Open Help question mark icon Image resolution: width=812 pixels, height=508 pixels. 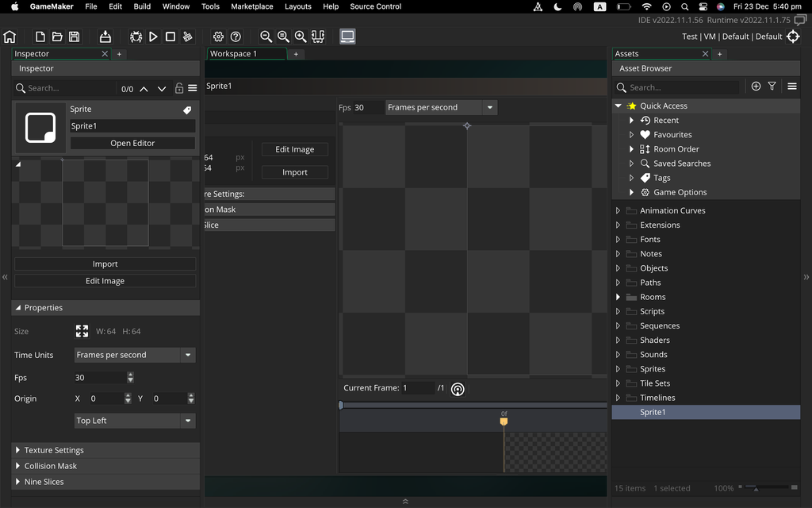pyautogui.click(x=236, y=37)
